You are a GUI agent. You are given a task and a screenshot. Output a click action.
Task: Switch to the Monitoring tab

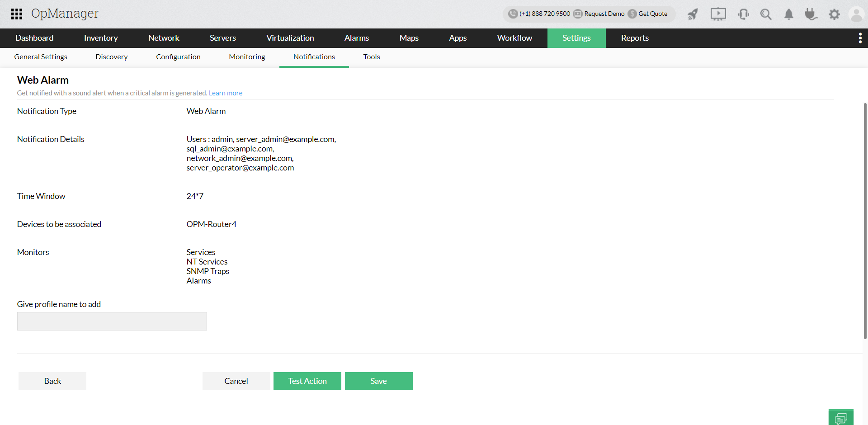[247, 57]
